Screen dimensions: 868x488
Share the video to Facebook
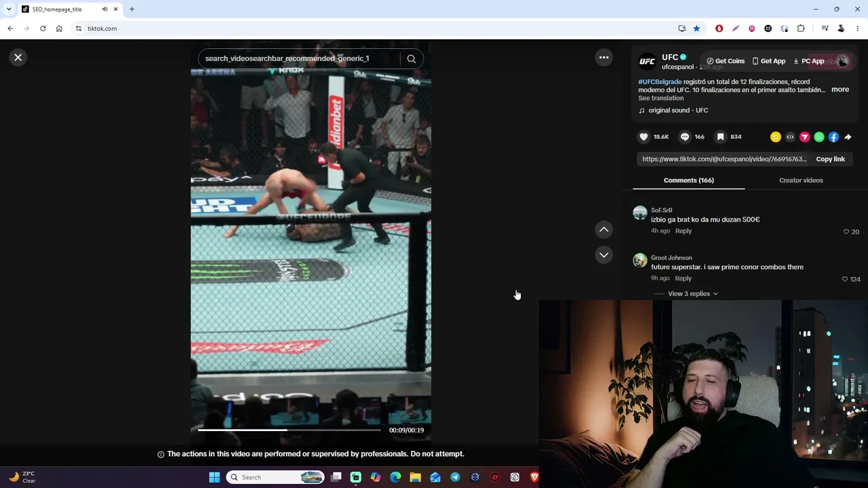(x=833, y=137)
